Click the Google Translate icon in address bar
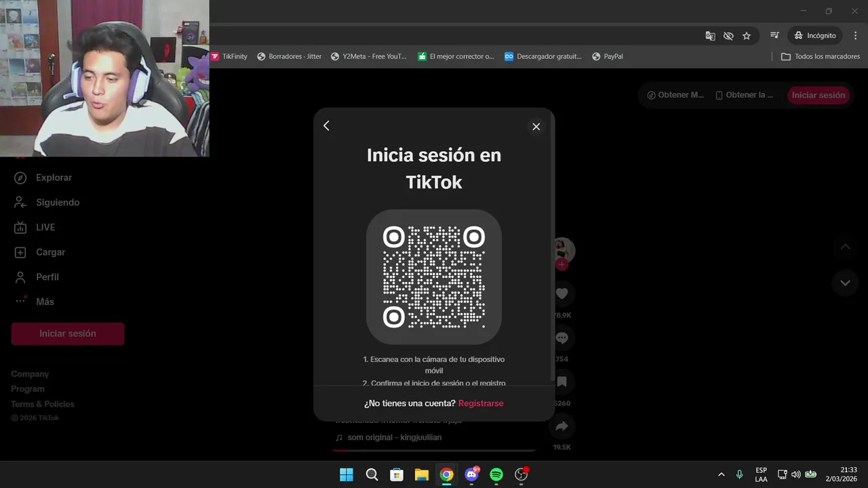The image size is (868, 488). (710, 35)
